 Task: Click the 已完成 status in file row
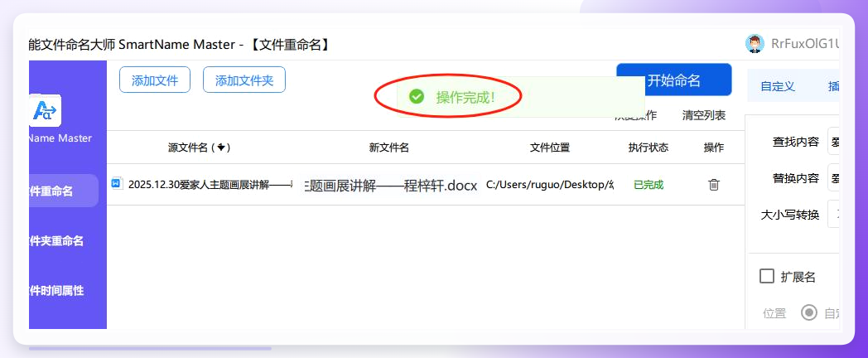649,185
